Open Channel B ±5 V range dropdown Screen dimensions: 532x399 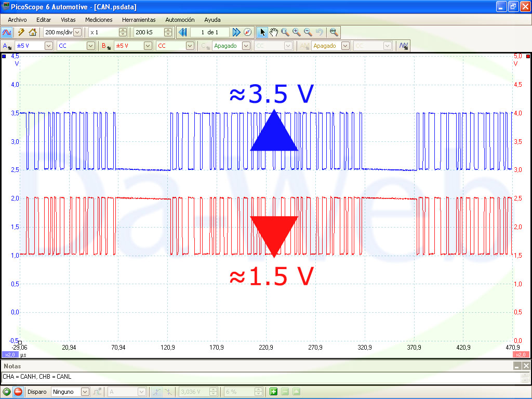[148, 46]
